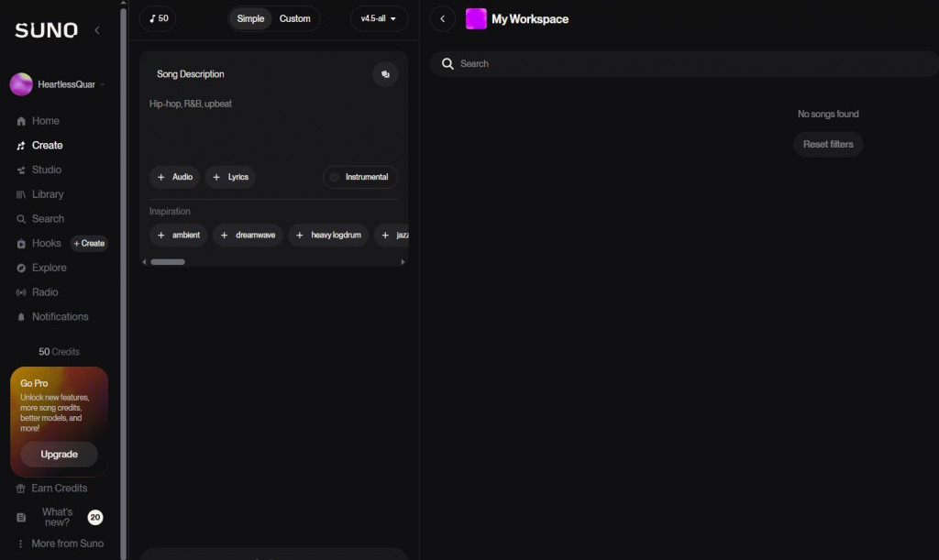
Task: Select Create in the sidebar
Action: tap(48, 146)
